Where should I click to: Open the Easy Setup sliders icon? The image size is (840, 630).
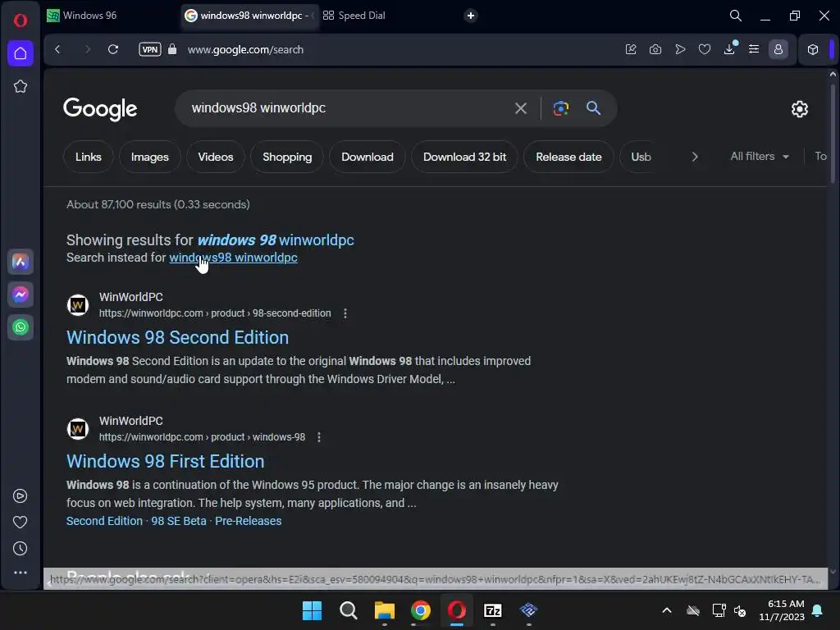coord(754,49)
